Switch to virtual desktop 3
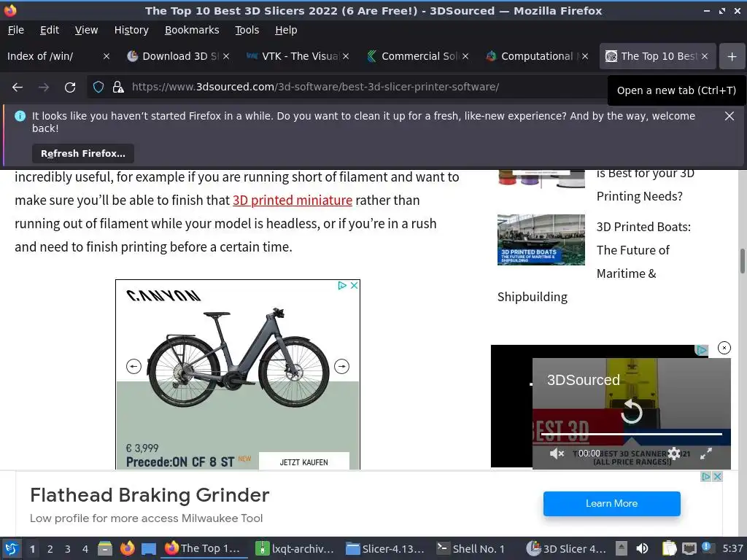 click(x=68, y=549)
